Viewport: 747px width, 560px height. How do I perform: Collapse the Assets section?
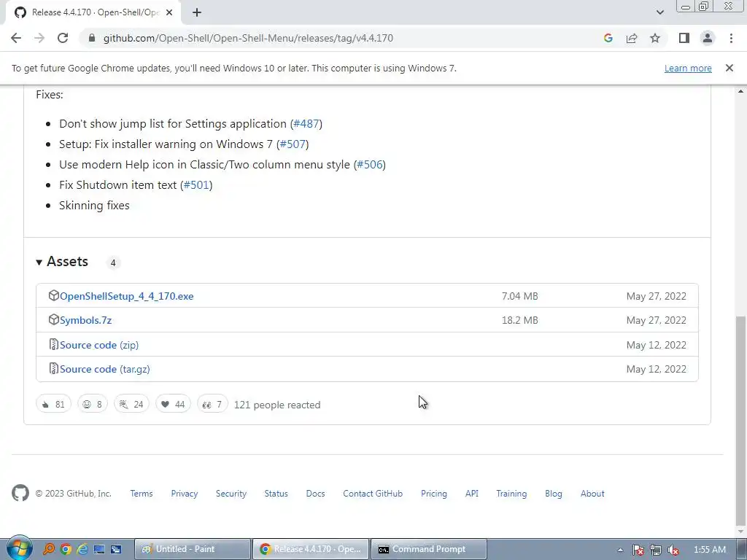[x=62, y=262]
